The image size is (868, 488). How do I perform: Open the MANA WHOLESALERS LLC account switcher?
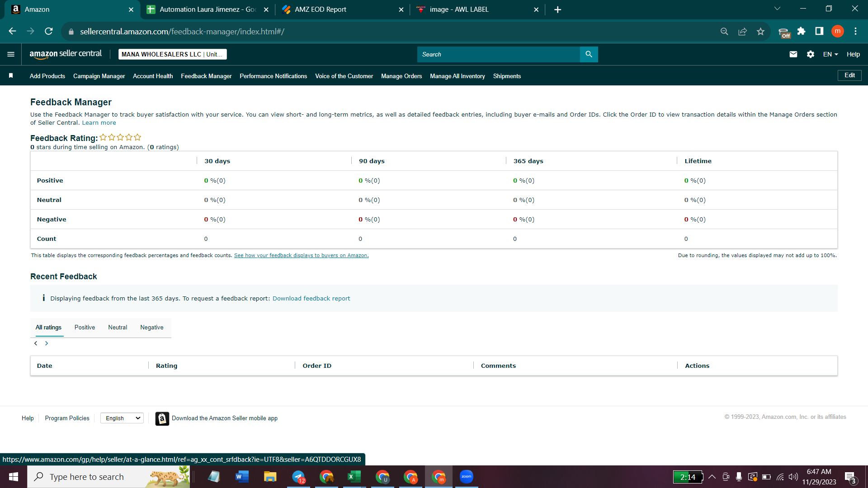coord(172,54)
